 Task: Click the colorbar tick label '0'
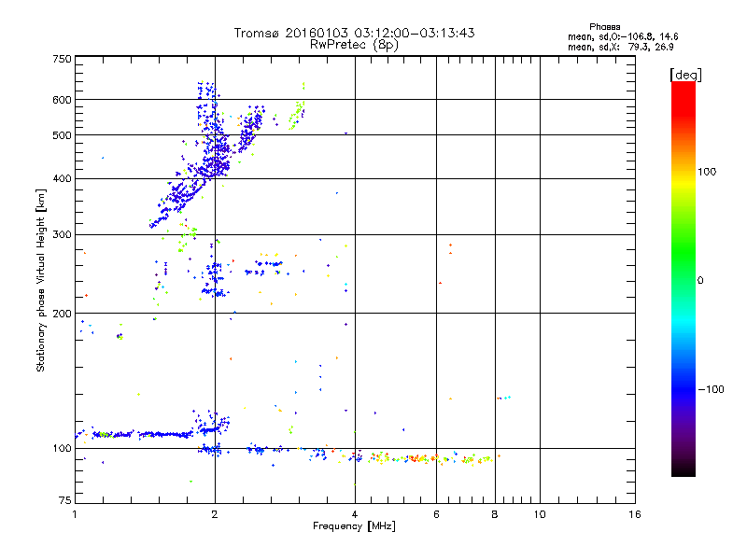[x=700, y=281]
